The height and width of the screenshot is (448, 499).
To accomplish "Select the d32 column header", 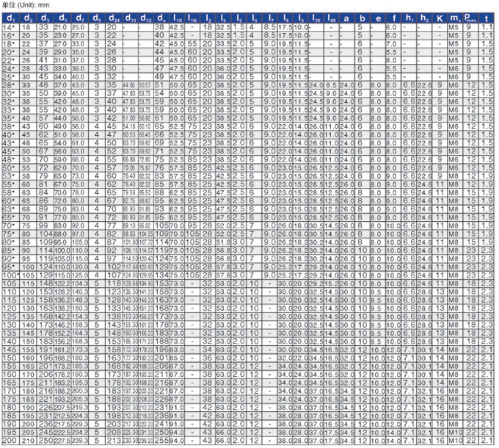I will click(145, 16).
